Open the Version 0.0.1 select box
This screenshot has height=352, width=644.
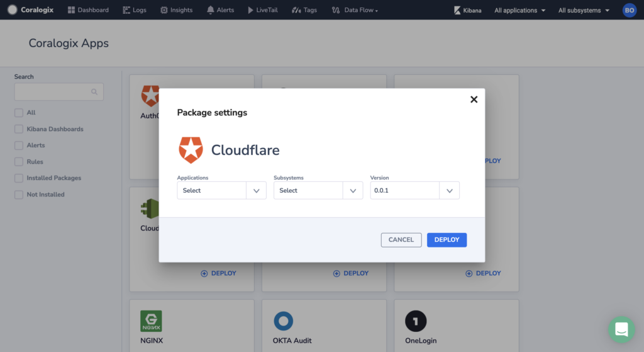point(414,190)
